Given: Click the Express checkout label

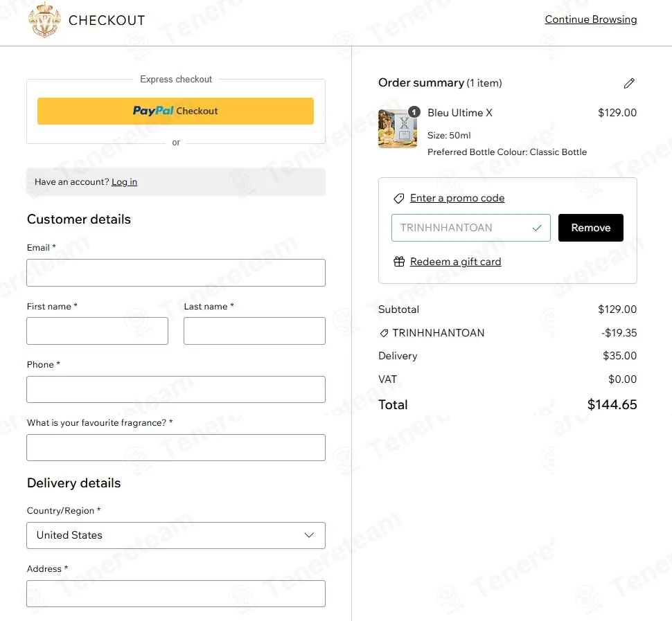Looking at the screenshot, I should (x=176, y=80).
